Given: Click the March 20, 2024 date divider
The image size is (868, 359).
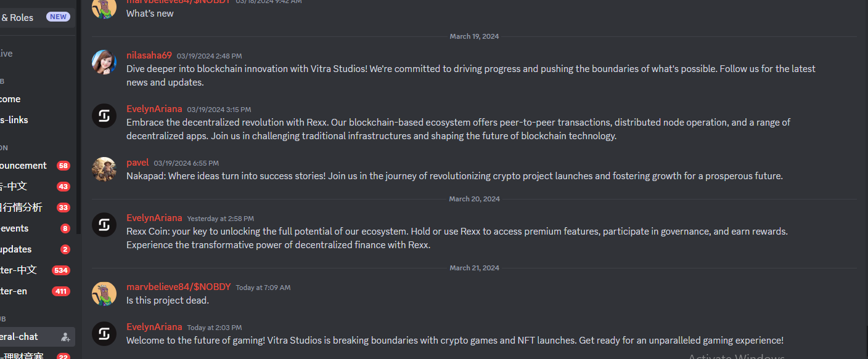Looking at the screenshot, I should pyautogui.click(x=474, y=199).
